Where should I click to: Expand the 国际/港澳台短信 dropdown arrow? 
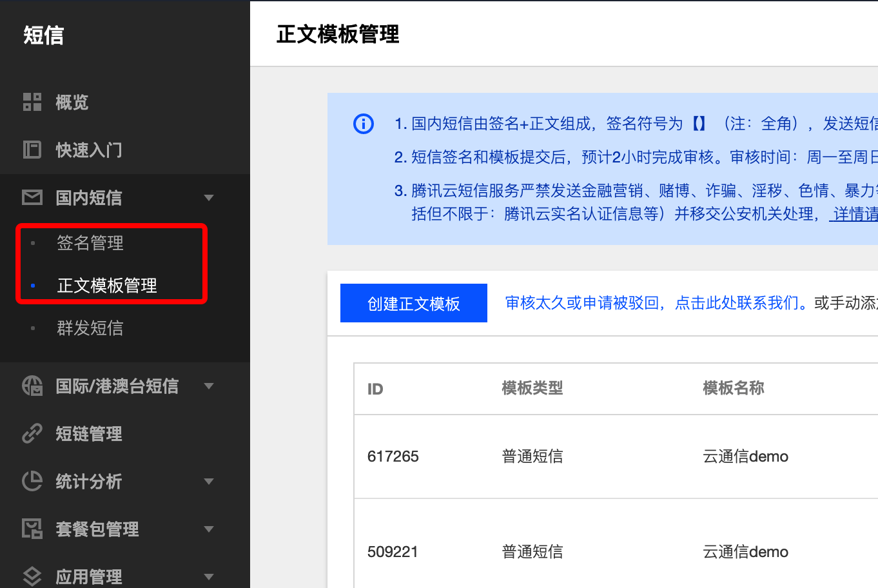tap(208, 386)
